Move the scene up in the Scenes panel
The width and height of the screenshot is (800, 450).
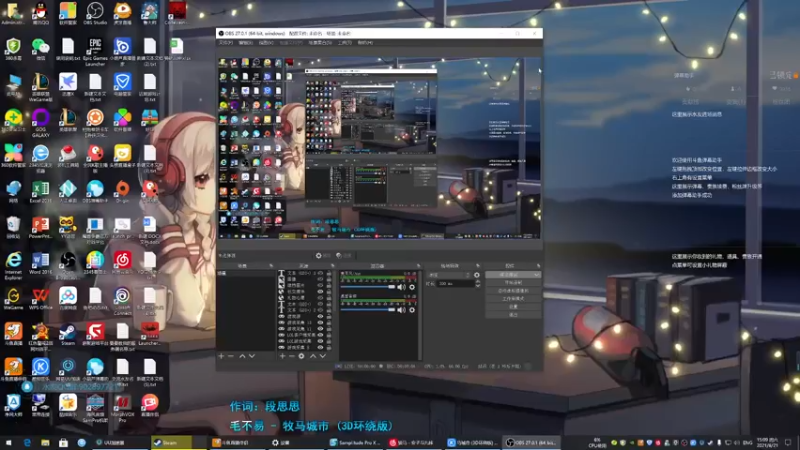(x=242, y=356)
